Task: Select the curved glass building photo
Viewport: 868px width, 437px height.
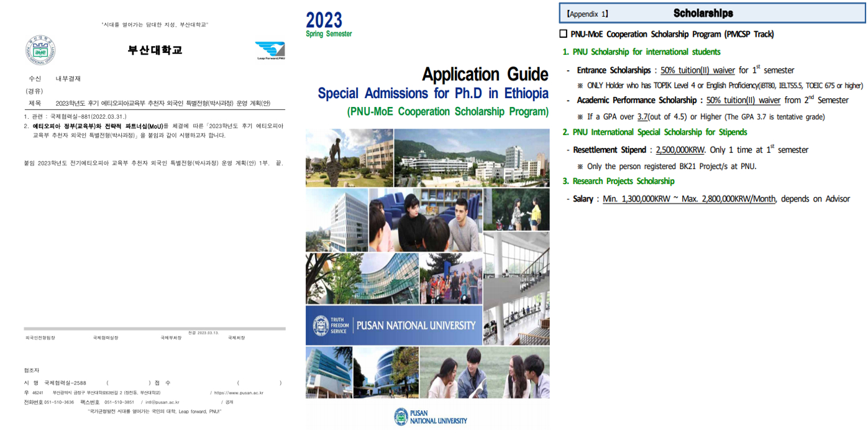Action: [361, 278]
